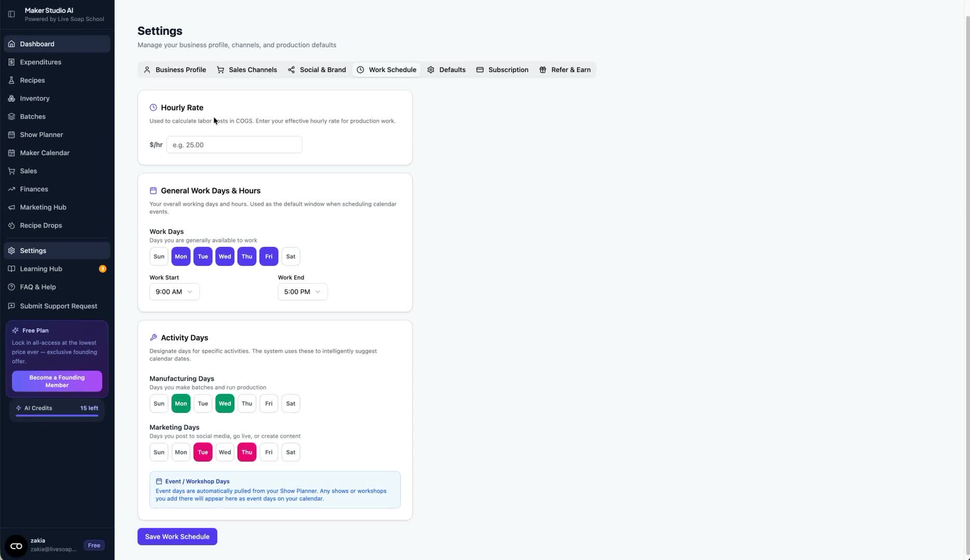Click the AI Credits progress bar
Image resolution: width=970 pixels, height=560 pixels.
57,416
